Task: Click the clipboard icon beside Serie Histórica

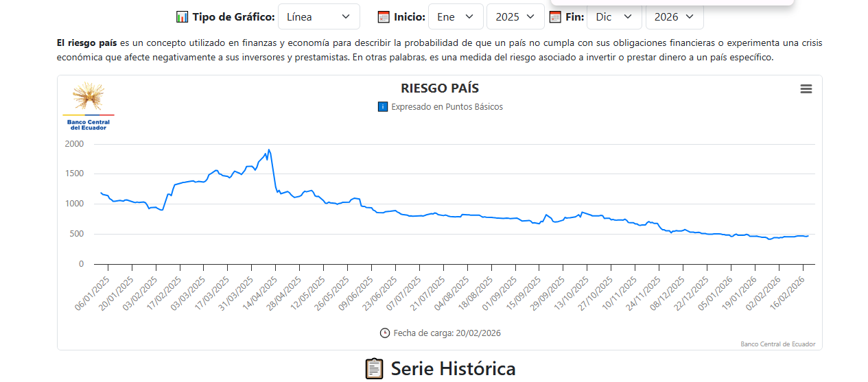Action: [374, 368]
